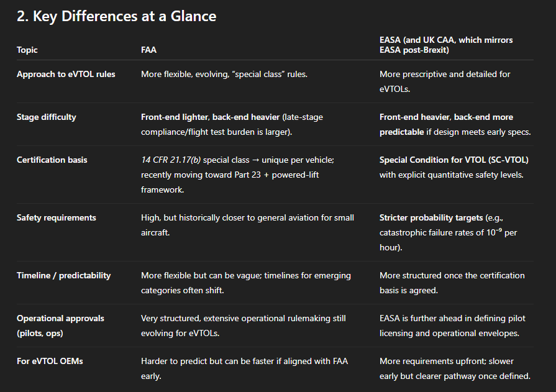Click the "EASA is further ahead" pilot licensing cell

point(452,325)
